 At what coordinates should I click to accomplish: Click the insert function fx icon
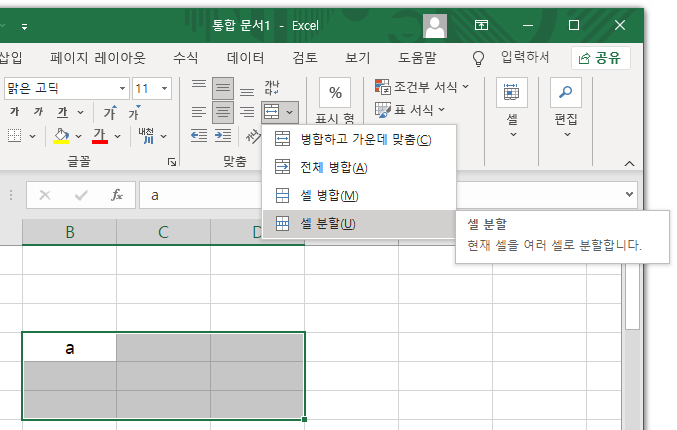click(x=117, y=196)
